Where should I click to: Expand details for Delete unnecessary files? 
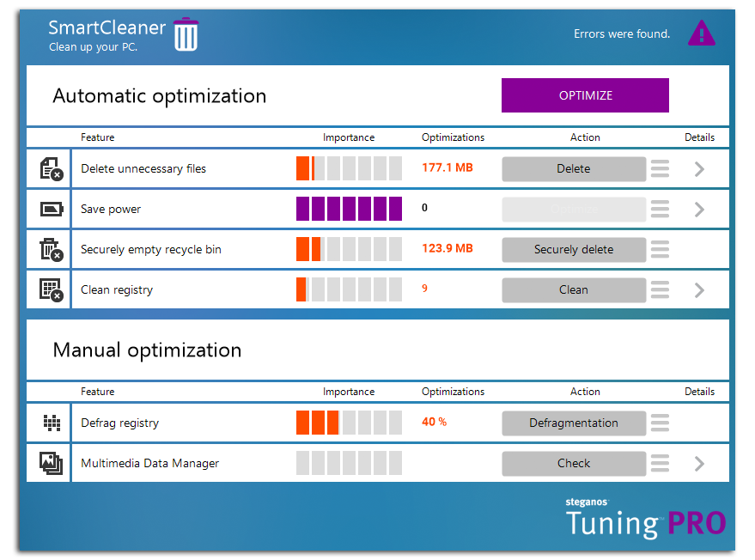click(699, 169)
